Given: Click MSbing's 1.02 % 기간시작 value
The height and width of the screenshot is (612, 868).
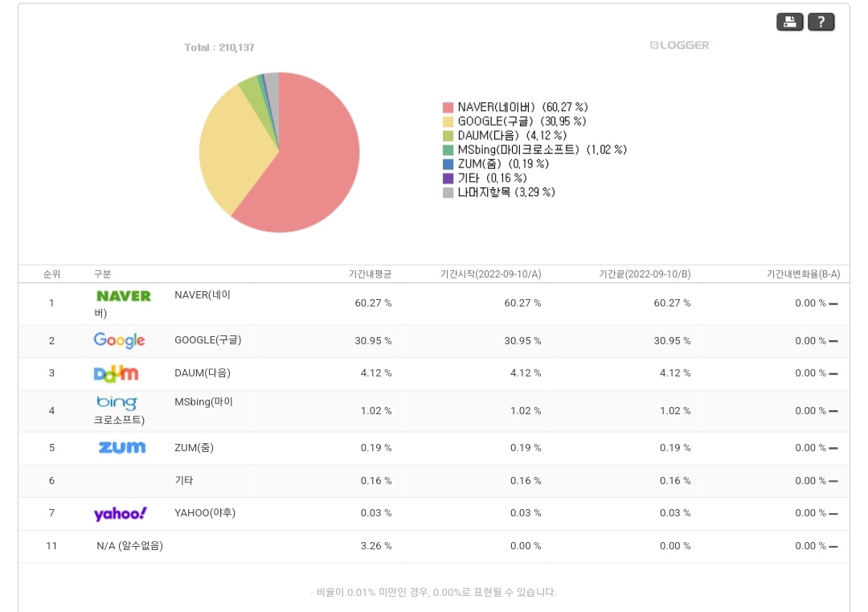Looking at the screenshot, I should (x=526, y=411).
